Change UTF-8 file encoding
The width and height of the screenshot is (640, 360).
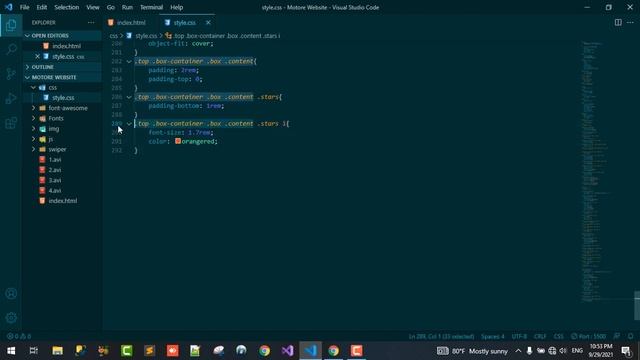[519, 336]
